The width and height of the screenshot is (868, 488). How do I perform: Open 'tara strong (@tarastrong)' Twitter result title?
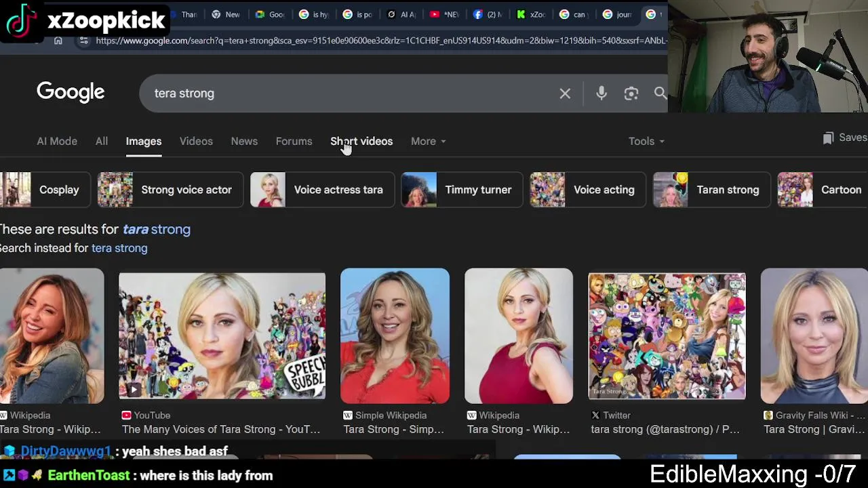[x=665, y=429]
